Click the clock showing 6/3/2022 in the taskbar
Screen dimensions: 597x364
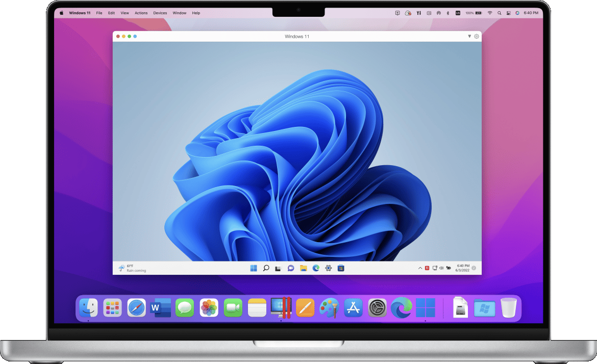tap(462, 269)
